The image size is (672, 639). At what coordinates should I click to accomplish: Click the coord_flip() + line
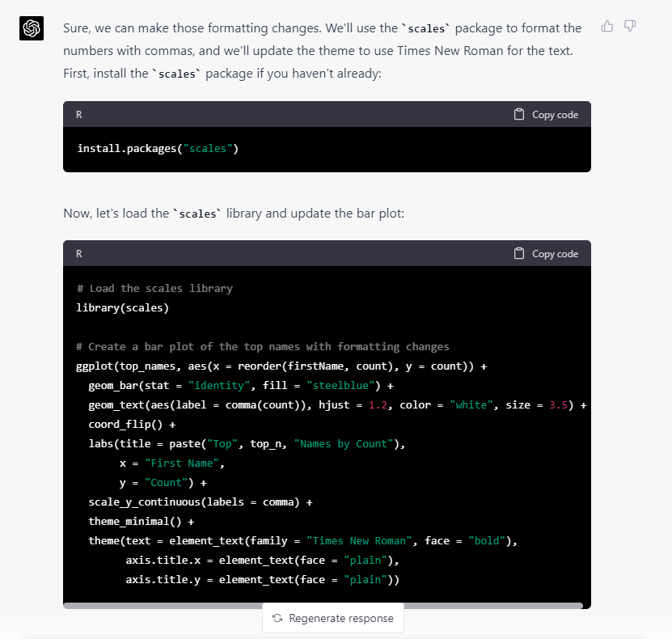[x=132, y=425]
